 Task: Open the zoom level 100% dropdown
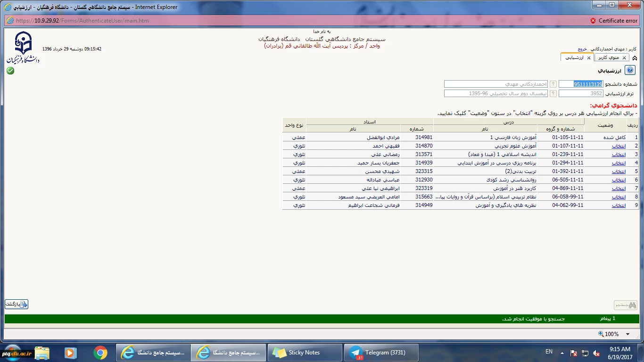[x=627, y=334]
